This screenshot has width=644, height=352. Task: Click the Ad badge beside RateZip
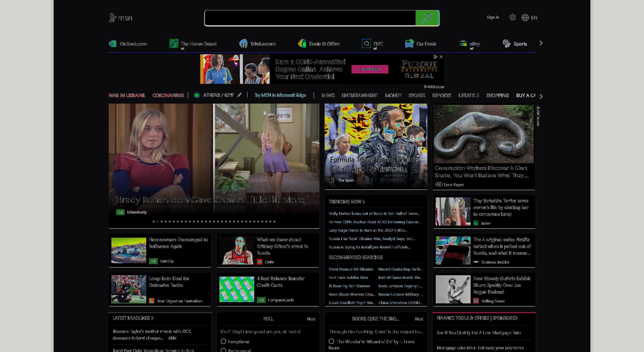tap(153, 261)
